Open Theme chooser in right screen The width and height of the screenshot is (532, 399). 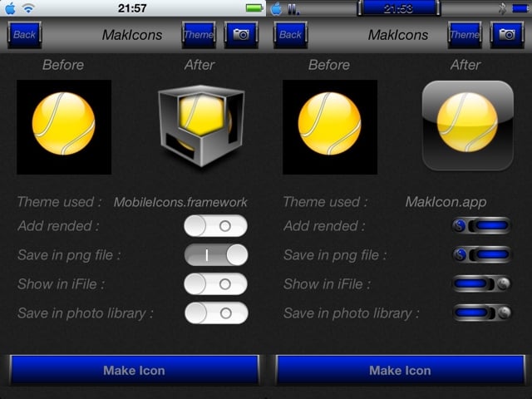(x=465, y=35)
